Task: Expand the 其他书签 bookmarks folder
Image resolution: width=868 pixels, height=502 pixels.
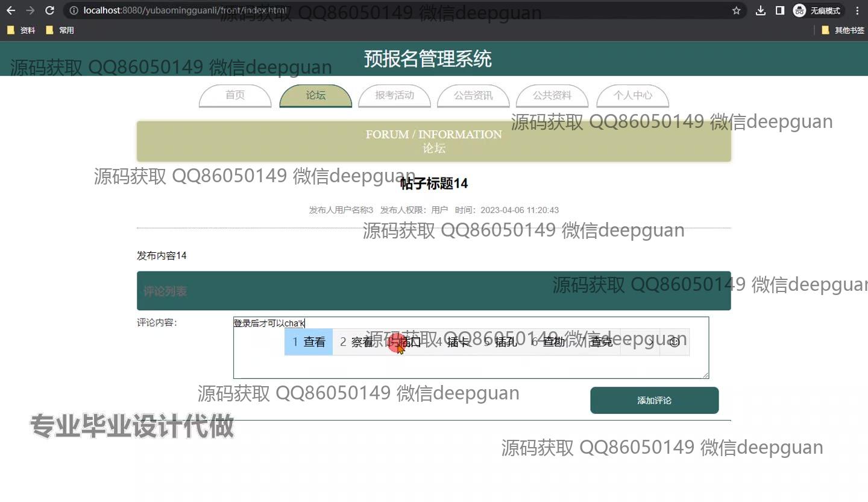Action: 843,30
